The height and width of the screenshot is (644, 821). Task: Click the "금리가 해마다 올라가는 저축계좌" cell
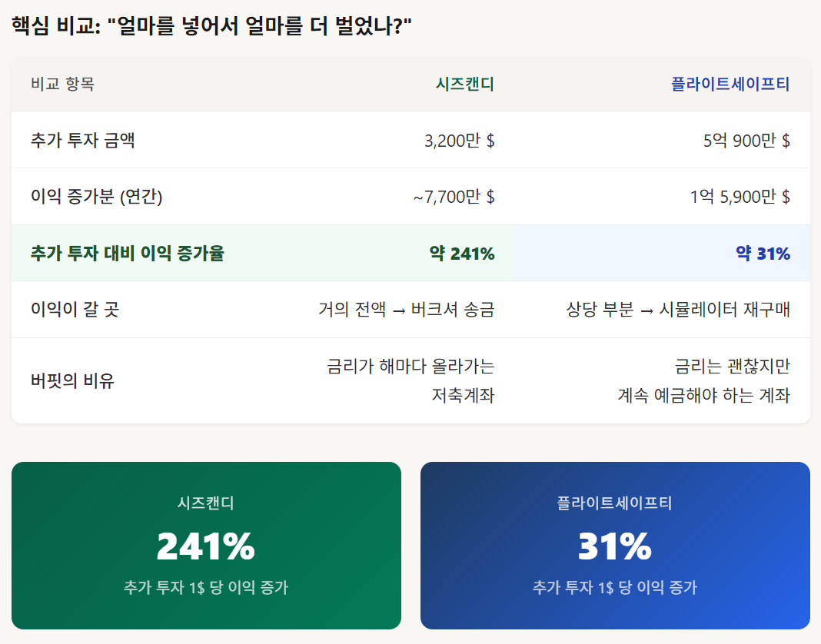[410, 380]
